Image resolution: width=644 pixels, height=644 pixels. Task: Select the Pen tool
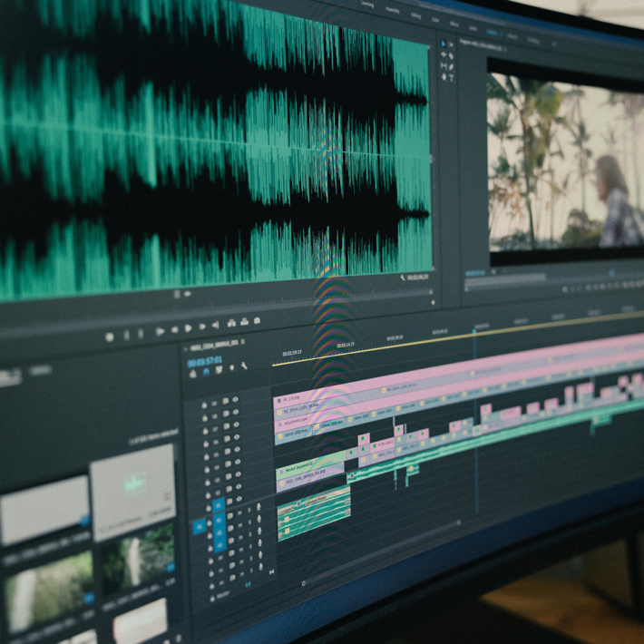pyautogui.click(x=452, y=67)
